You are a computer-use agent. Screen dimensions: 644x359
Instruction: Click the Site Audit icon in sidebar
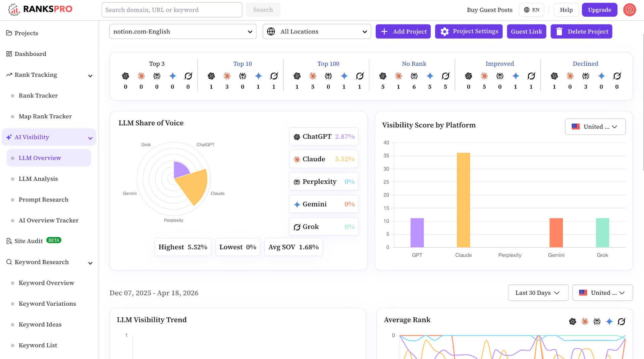pyautogui.click(x=9, y=241)
